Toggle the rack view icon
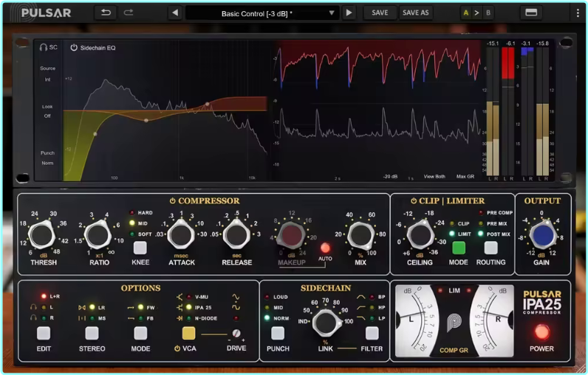This screenshot has height=375, width=588. click(x=531, y=13)
